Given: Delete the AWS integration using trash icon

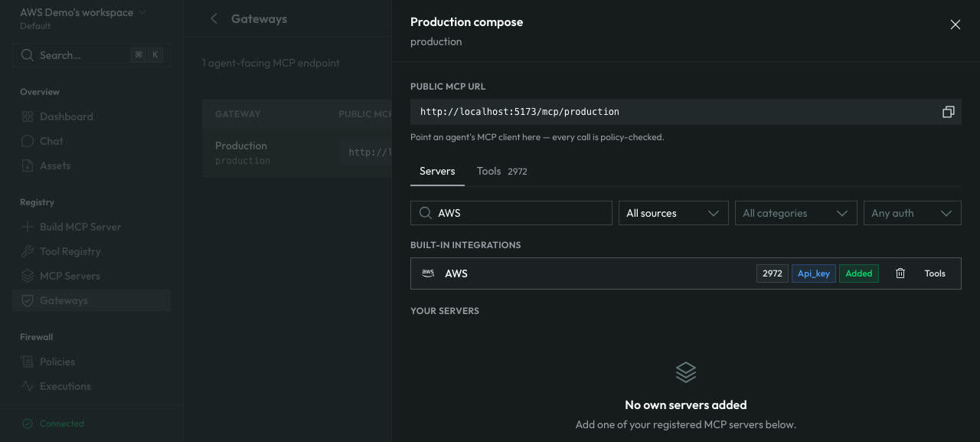Looking at the screenshot, I should click(900, 273).
